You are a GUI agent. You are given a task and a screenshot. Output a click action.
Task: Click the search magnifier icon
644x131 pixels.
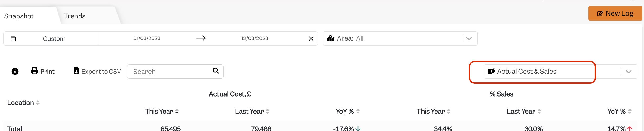click(216, 70)
